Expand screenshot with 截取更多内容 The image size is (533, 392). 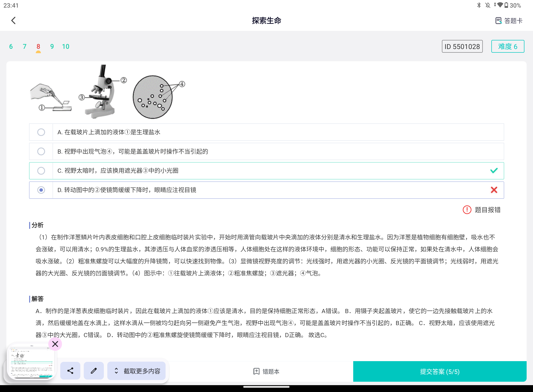136,371
